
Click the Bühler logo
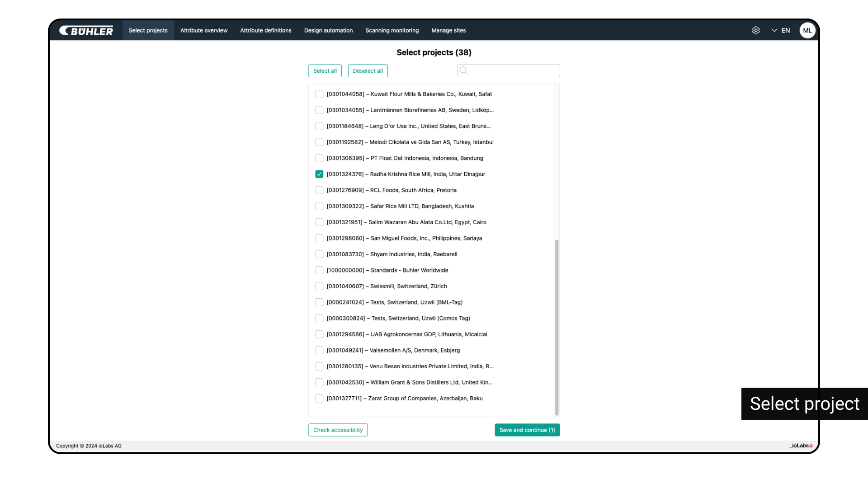[86, 31]
